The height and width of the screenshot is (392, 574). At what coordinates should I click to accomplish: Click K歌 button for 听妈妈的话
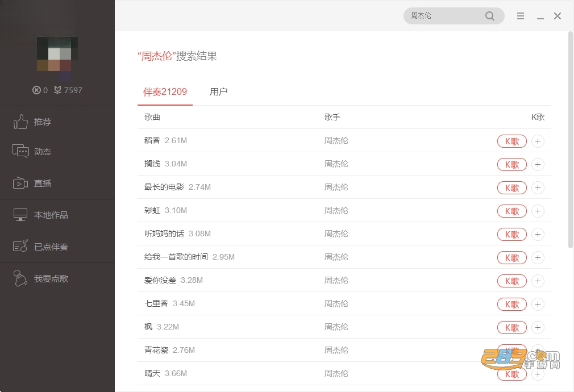point(511,234)
